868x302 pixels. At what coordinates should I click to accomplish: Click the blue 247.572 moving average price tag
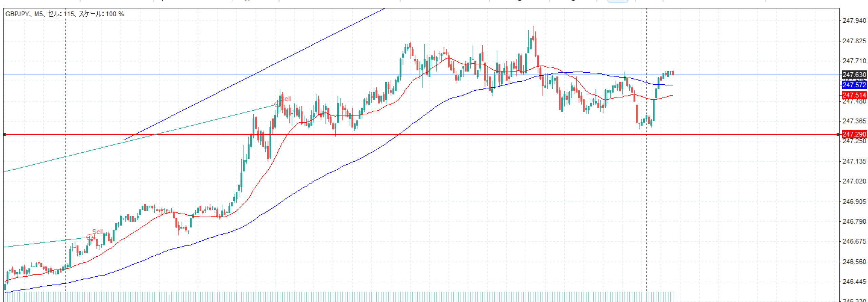tap(854, 85)
